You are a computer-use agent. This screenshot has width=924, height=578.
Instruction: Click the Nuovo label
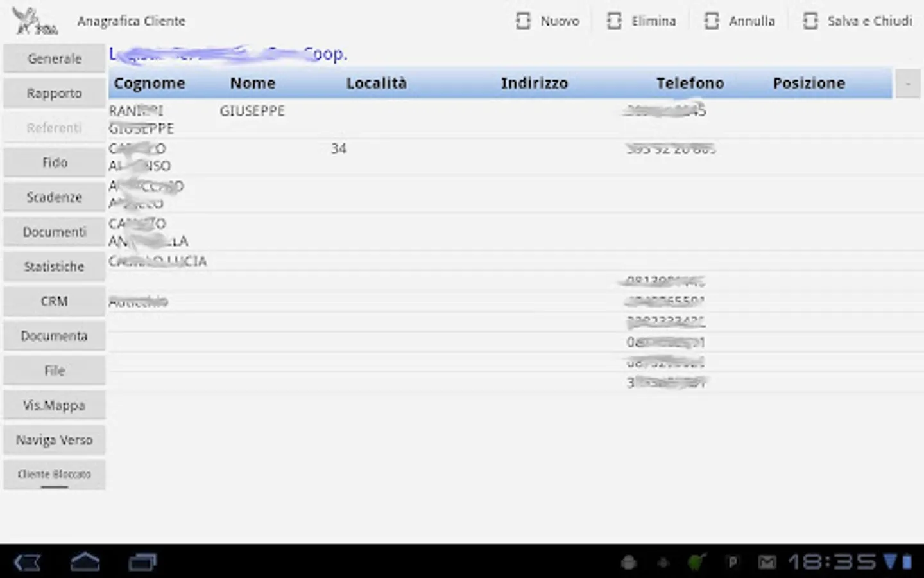click(x=560, y=21)
